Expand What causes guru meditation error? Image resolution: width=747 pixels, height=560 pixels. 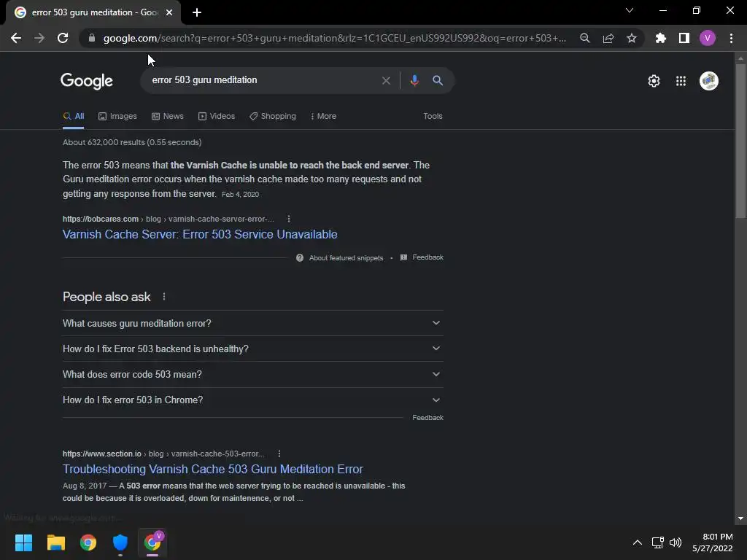[253, 323]
